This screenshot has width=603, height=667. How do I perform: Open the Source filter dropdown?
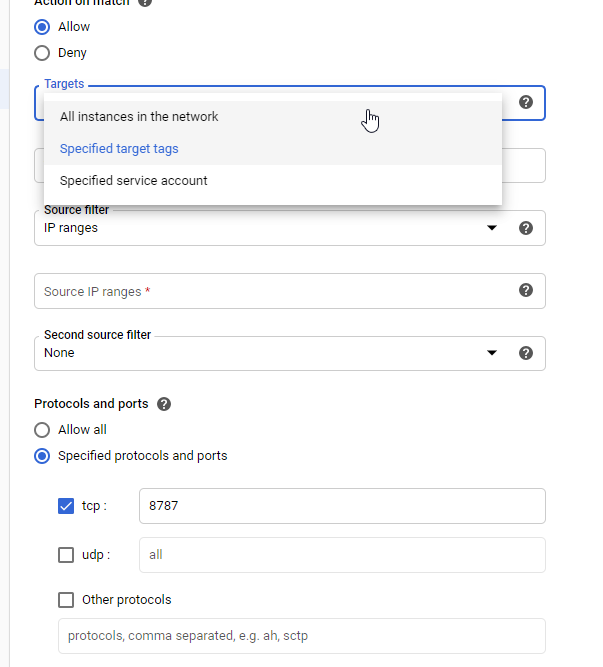(290, 228)
